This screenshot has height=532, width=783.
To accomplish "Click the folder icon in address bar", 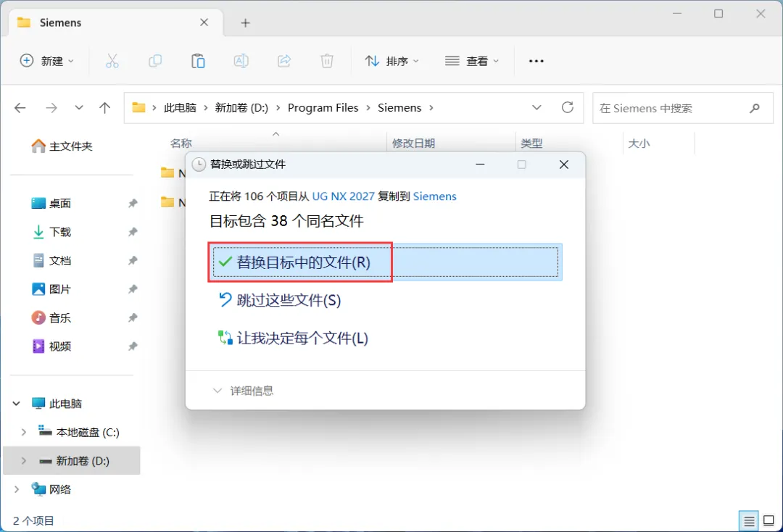I will point(138,107).
